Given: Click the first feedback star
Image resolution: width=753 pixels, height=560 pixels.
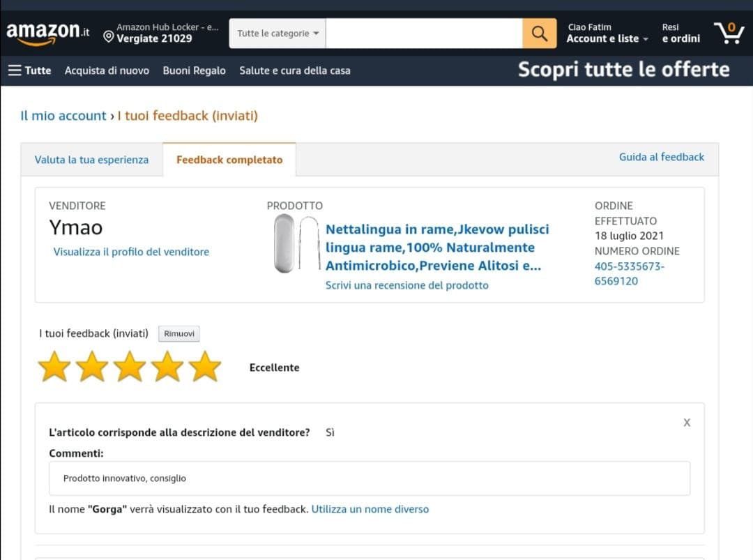Looking at the screenshot, I should [54, 367].
